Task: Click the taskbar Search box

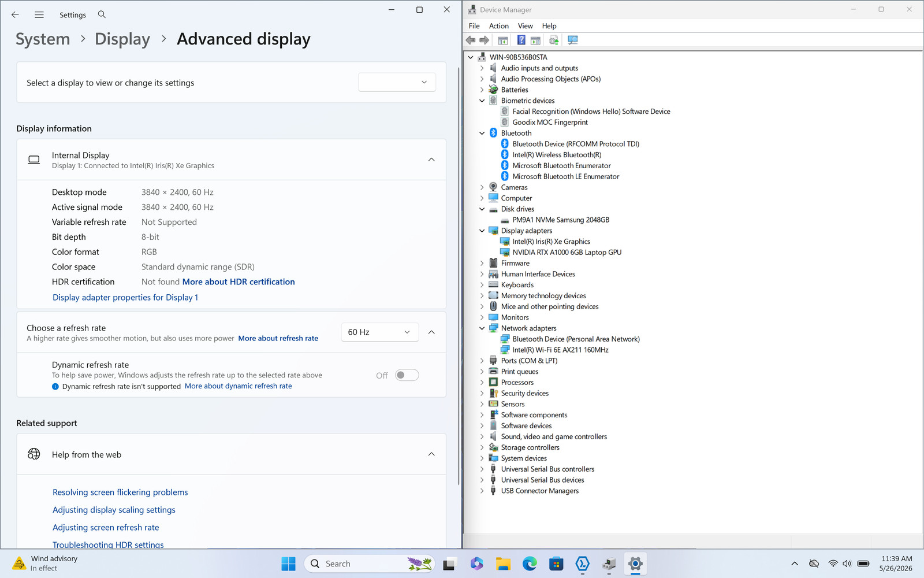Action: pyautogui.click(x=370, y=564)
